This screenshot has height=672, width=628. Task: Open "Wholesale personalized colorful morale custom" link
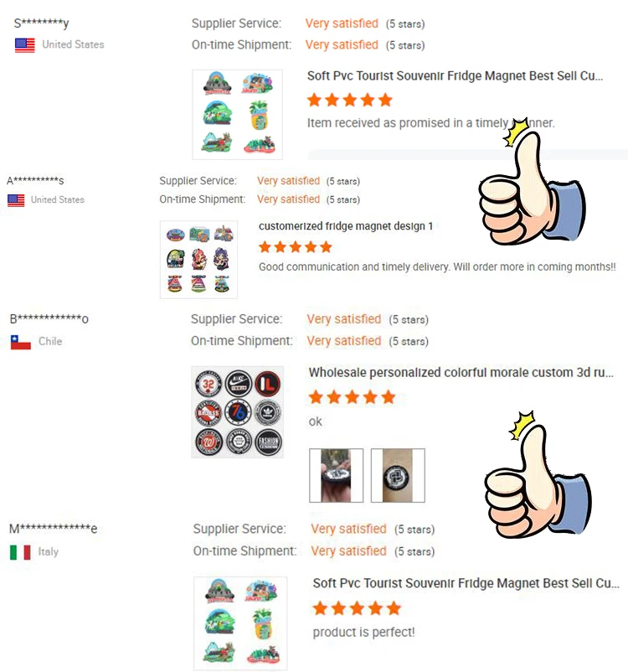click(x=461, y=372)
